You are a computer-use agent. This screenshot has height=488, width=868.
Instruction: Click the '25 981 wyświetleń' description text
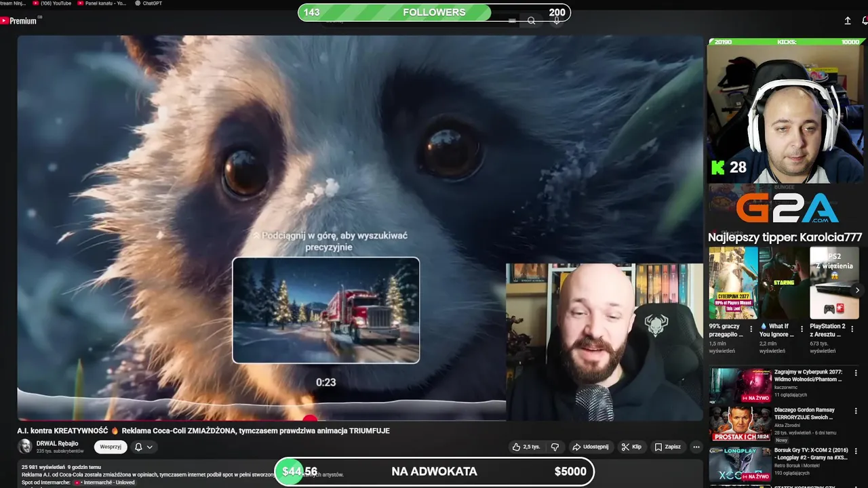click(x=43, y=467)
